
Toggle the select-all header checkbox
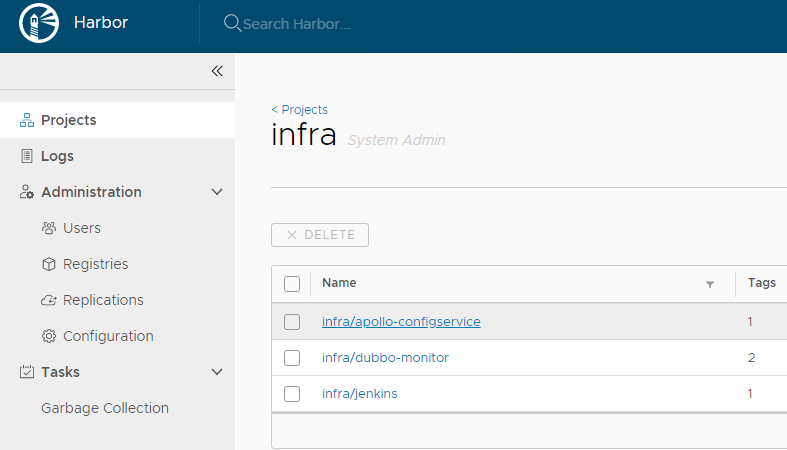point(292,284)
